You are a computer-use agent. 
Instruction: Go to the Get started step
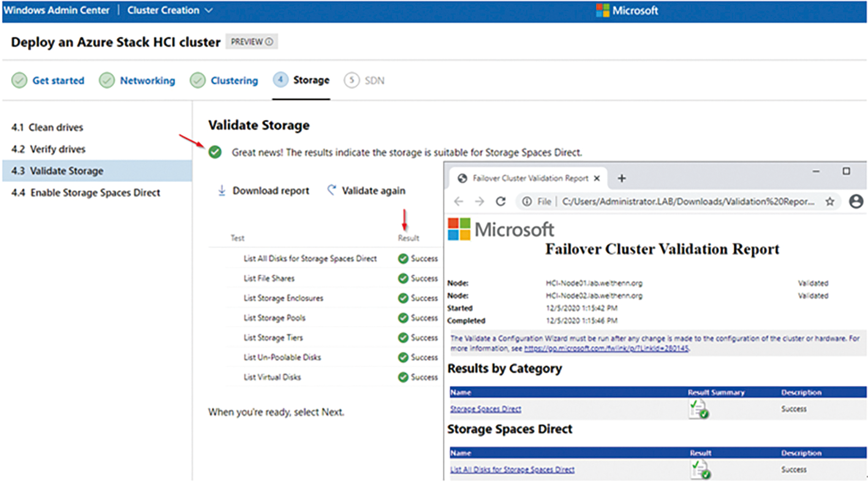58,80
